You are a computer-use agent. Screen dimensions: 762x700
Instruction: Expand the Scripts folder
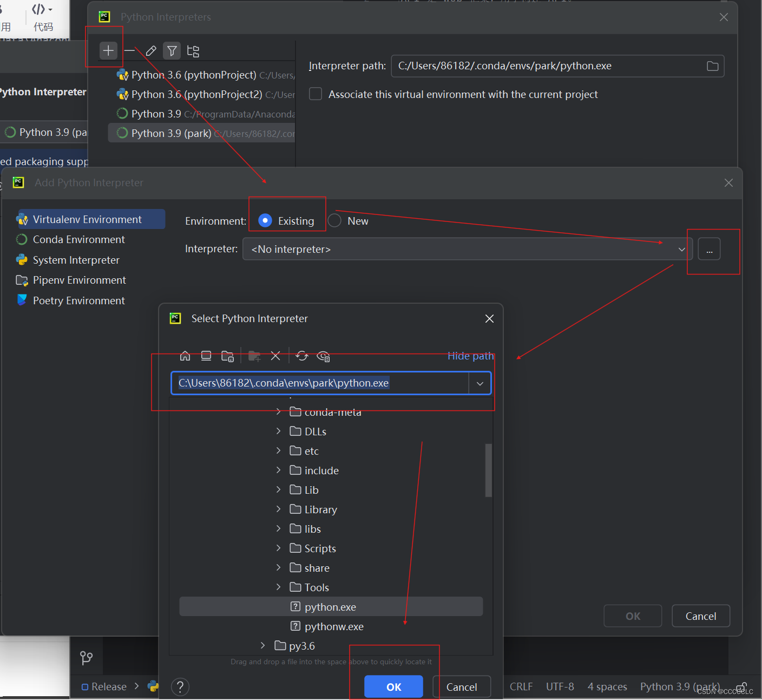click(278, 548)
